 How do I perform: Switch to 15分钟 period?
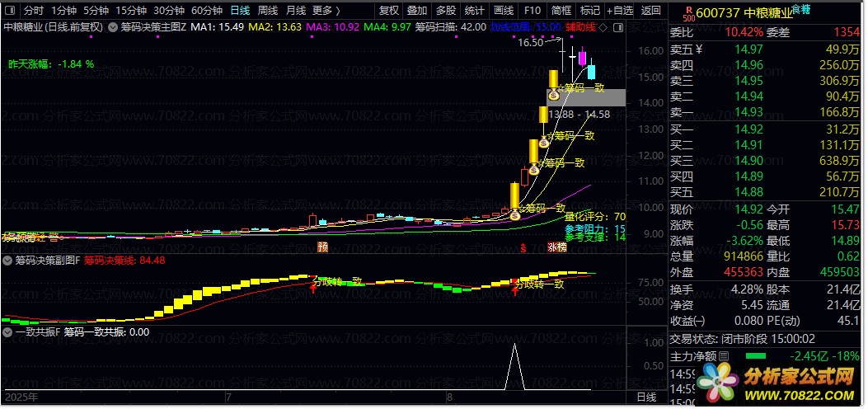coord(131,10)
